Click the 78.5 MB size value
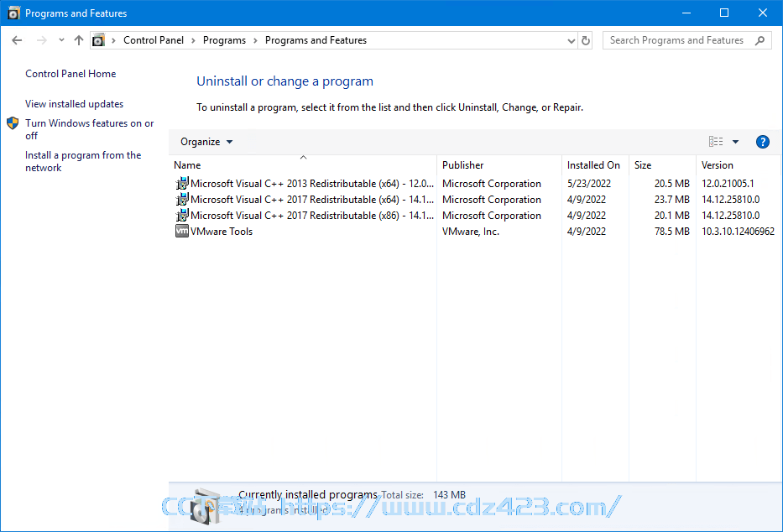 671,232
